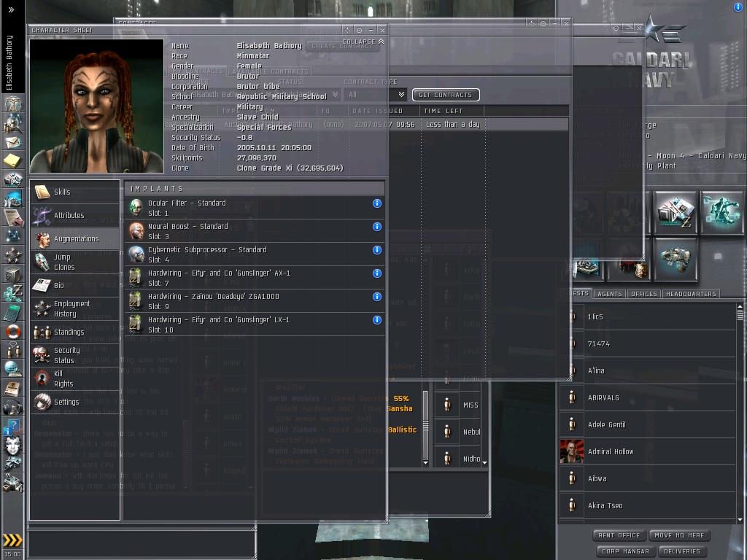
Task: Click the silver face mask icon in sidebar
Action: point(13,446)
